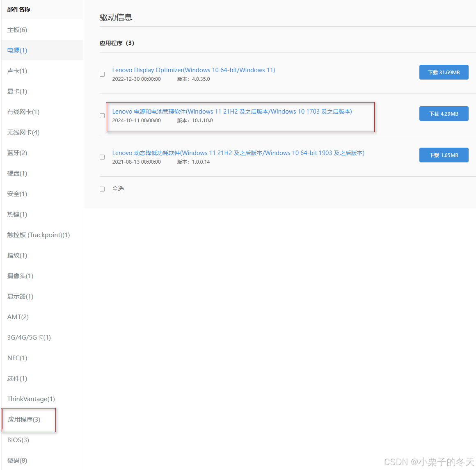Open the 显示器(1) category

coord(21,296)
